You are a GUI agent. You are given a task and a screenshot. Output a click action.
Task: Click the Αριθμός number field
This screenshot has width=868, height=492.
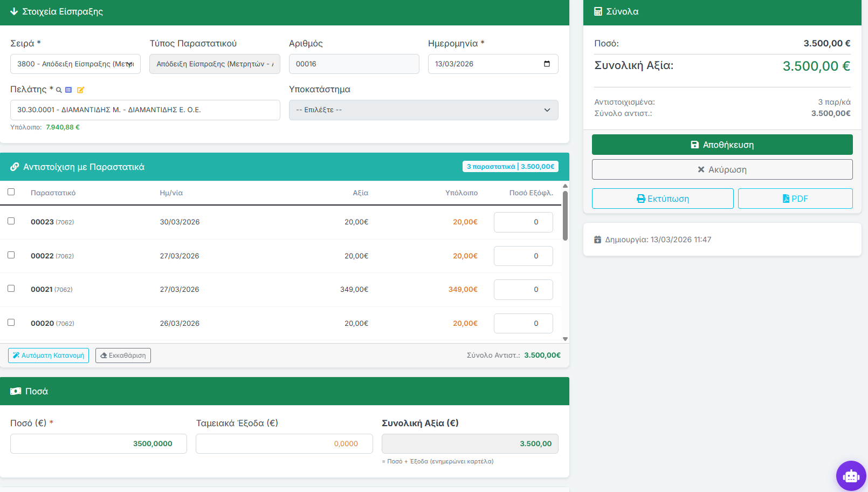(354, 64)
